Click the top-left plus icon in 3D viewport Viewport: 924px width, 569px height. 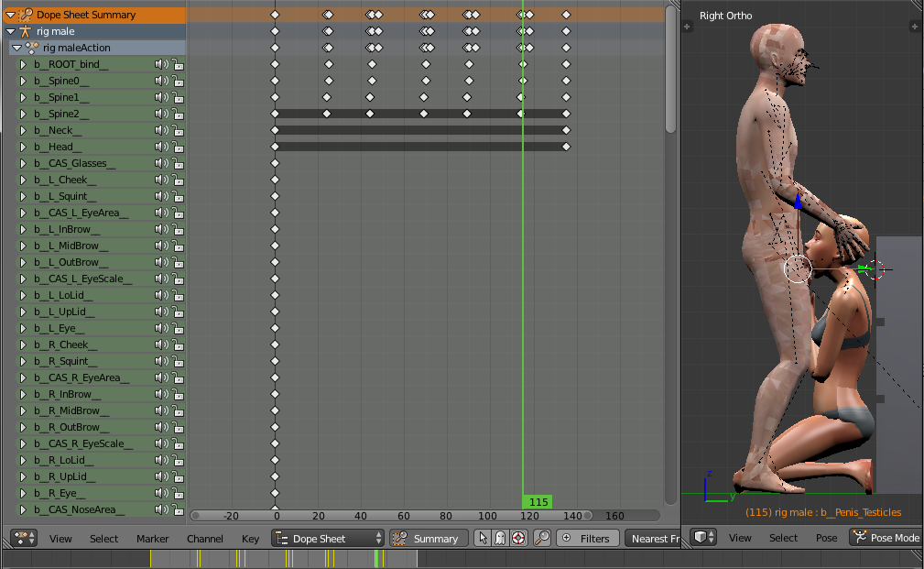pyautogui.click(x=687, y=27)
